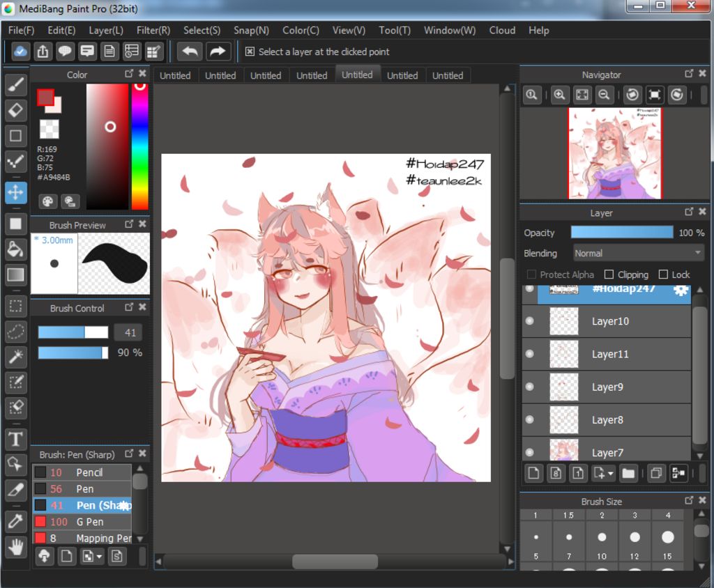Open the Filter(R) menu
714x588 pixels.
point(153,31)
